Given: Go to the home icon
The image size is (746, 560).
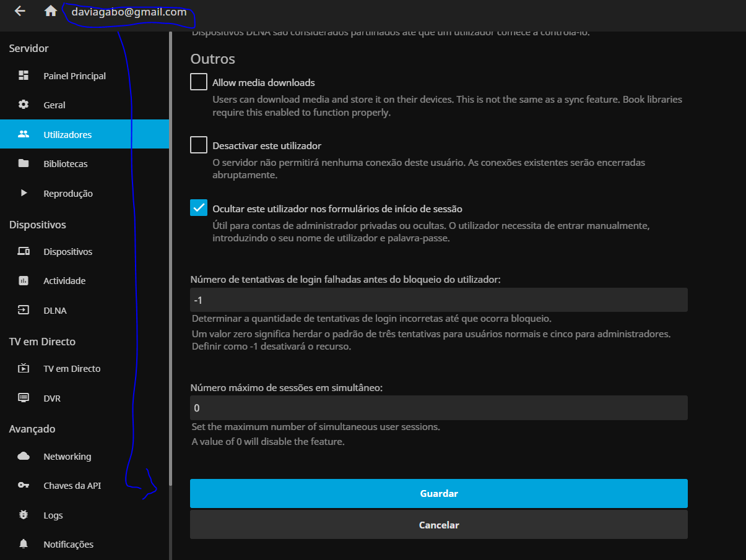Looking at the screenshot, I should (x=51, y=11).
